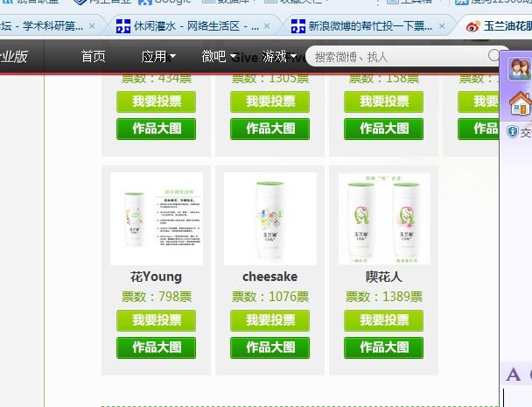532x407 pixels.
Task: Open the contacts avatar icon in sidebar
Action: coord(519,69)
